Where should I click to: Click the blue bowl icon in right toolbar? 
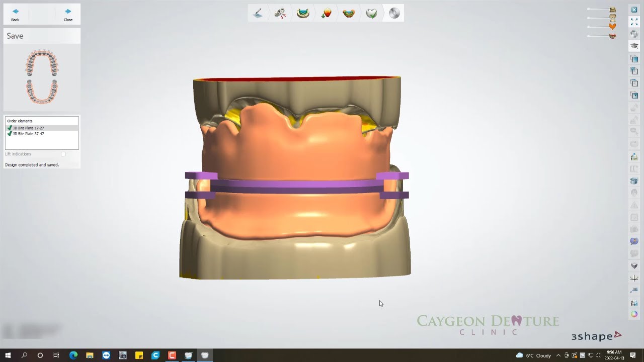point(634,181)
